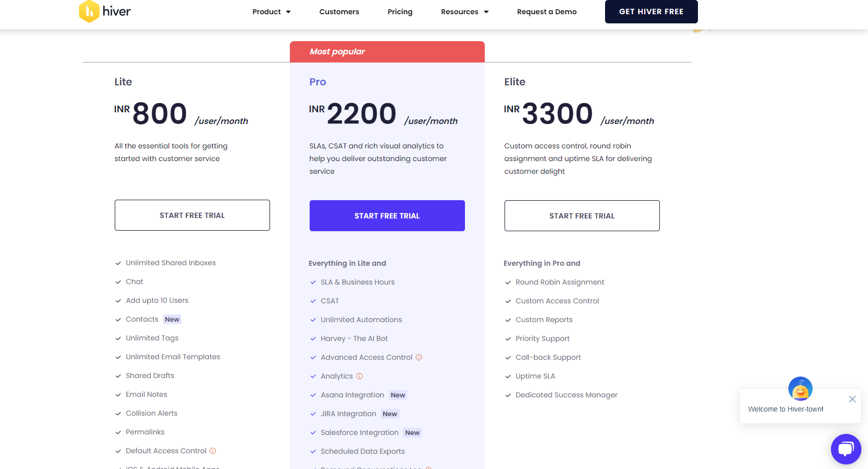Dismiss the Welcome to Hiver-town popup
The image size is (868, 469).
tap(852, 399)
